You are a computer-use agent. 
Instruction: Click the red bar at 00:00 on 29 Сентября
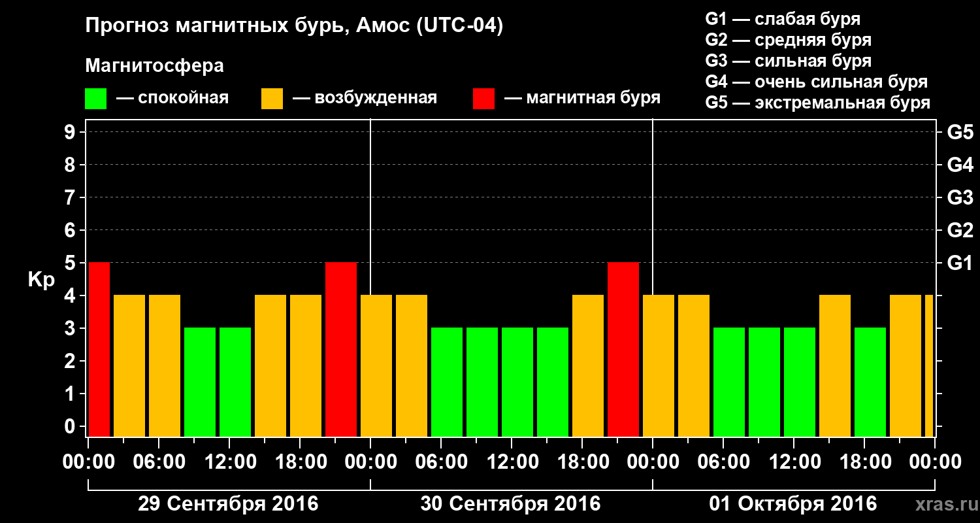tap(99, 349)
